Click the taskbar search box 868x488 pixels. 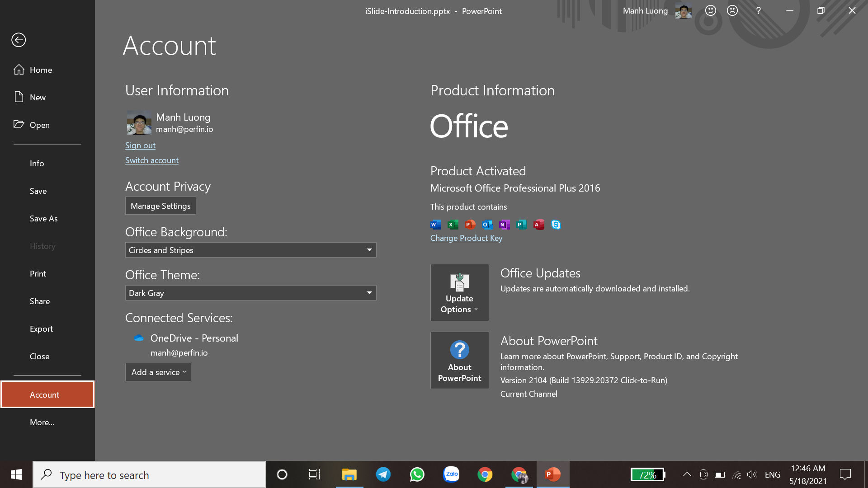(x=149, y=474)
